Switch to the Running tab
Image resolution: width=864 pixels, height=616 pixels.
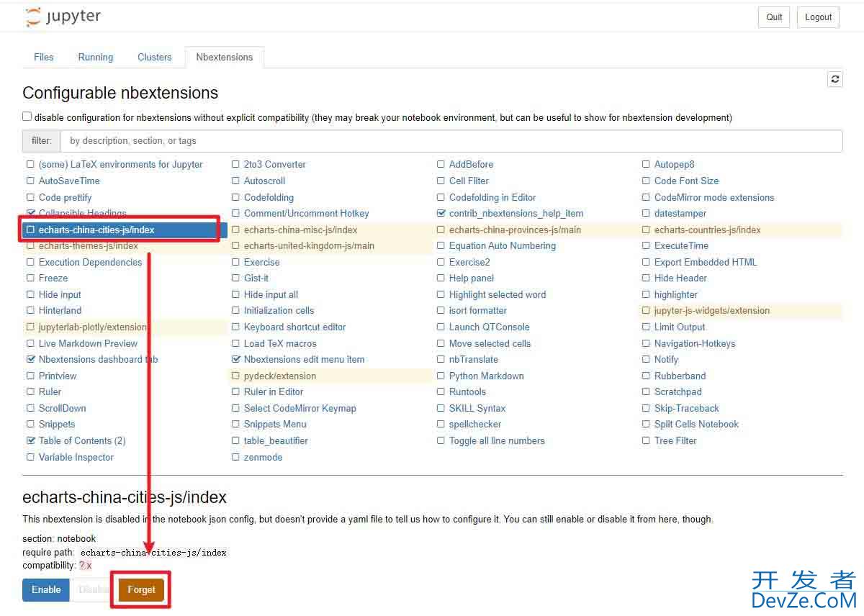pyautogui.click(x=96, y=57)
